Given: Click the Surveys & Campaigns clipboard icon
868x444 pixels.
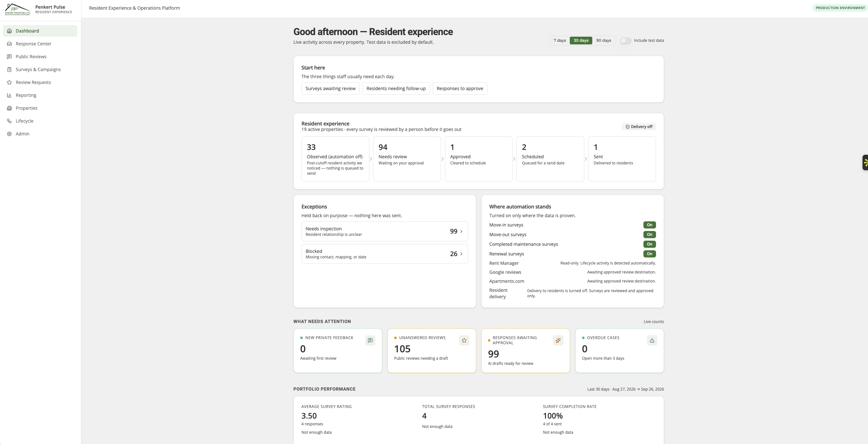Looking at the screenshot, I should (9, 69).
